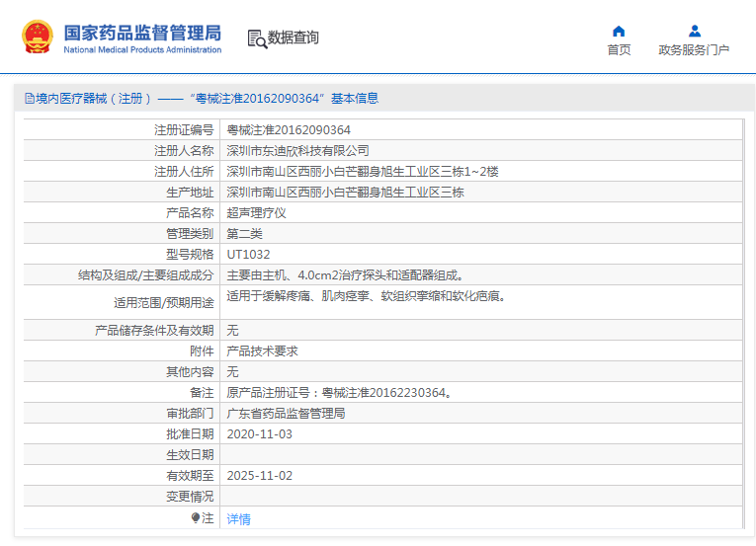
Task: Click the 产品名称 label
Action: tap(190, 213)
